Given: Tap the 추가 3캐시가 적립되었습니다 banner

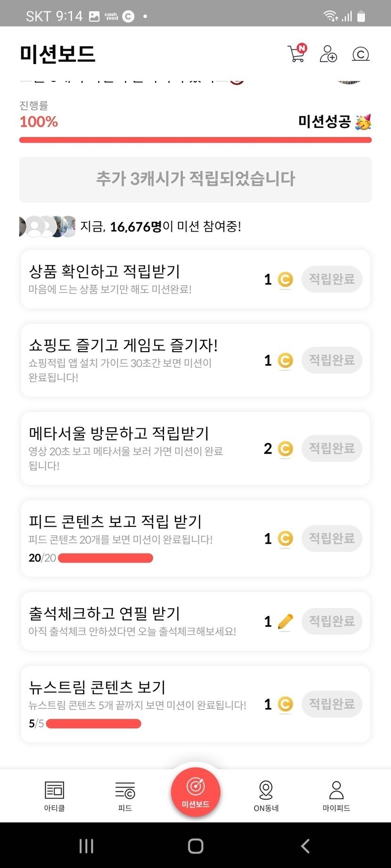Looking at the screenshot, I should 195,179.
